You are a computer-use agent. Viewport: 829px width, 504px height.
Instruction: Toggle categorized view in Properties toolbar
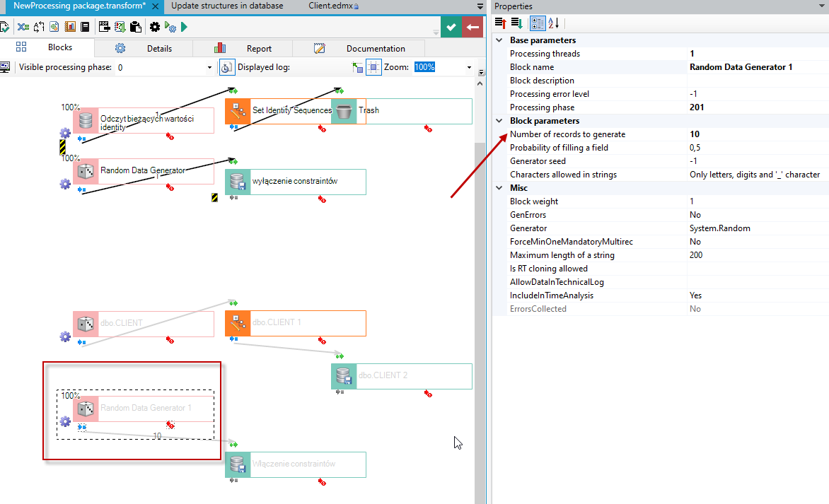[x=537, y=23]
